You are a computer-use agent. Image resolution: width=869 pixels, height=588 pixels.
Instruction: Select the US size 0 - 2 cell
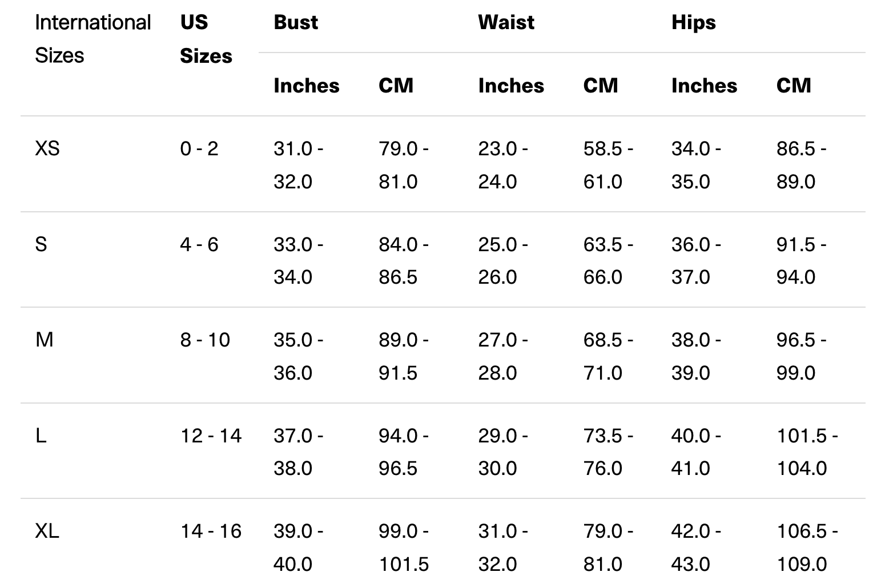coord(199,148)
